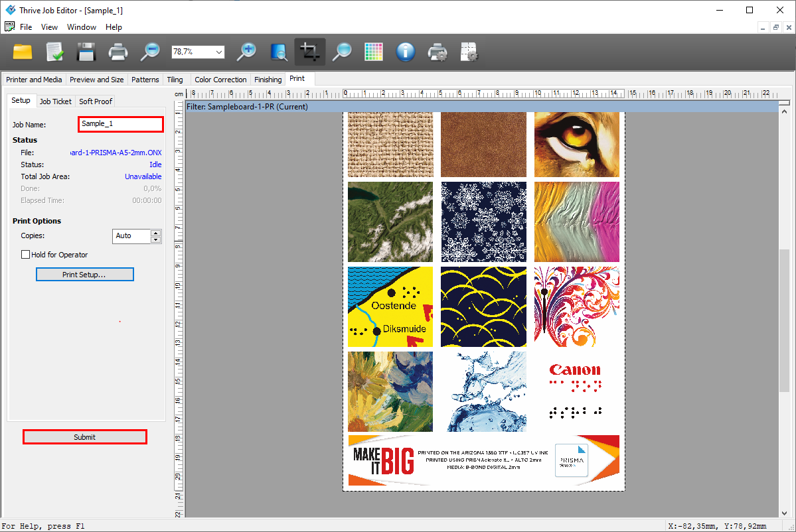
Task: Click the Canon braille tile in preview
Action: pyautogui.click(x=577, y=391)
